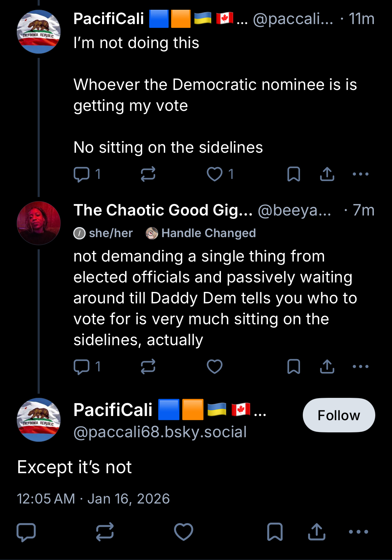Reply to 'Except it's not' post
The image size is (392, 560).
[26, 532]
